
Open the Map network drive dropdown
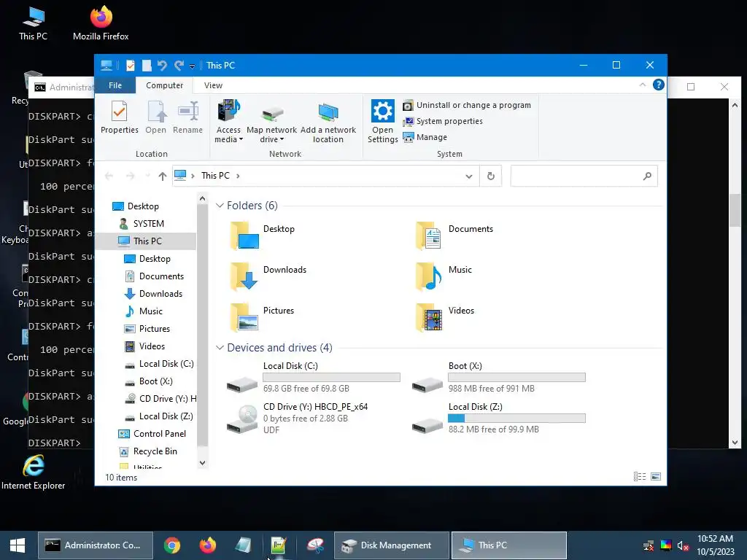click(x=271, y=122)
